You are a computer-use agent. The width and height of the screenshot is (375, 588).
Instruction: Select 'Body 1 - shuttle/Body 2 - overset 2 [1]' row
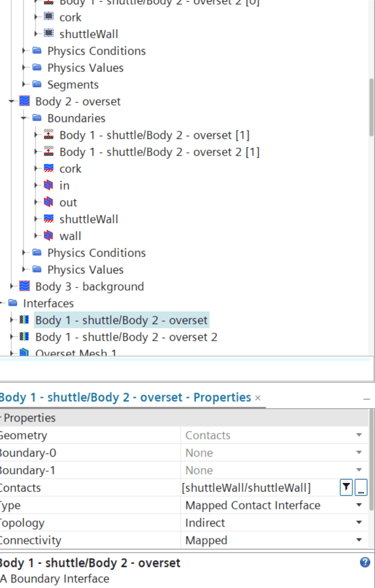[x=160, y=151]
